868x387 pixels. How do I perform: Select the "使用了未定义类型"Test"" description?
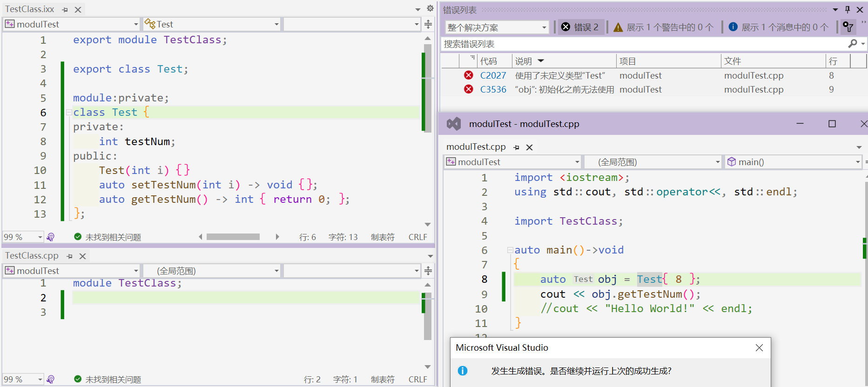(560, 75)
